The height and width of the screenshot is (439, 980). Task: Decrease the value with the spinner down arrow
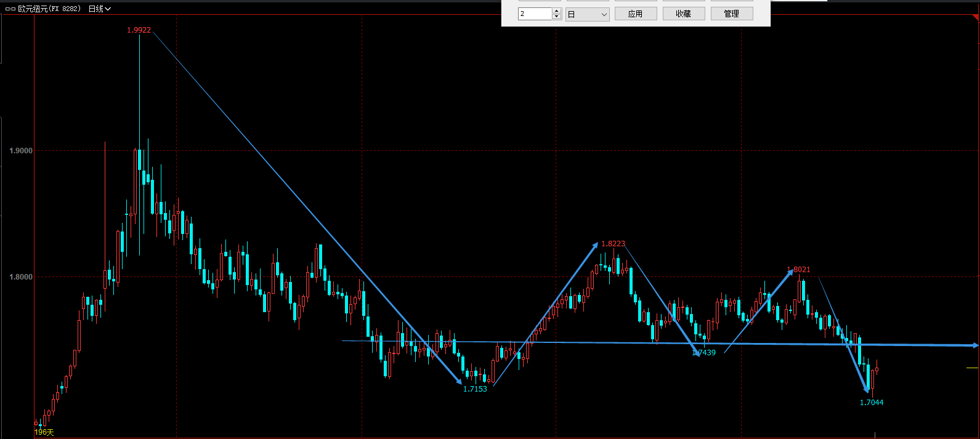(x=557, y=17)
